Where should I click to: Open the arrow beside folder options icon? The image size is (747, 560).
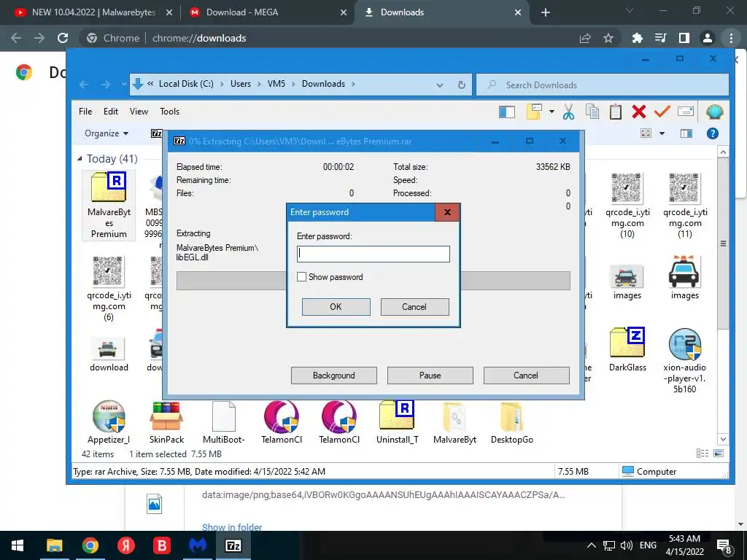tap(551, 112)
